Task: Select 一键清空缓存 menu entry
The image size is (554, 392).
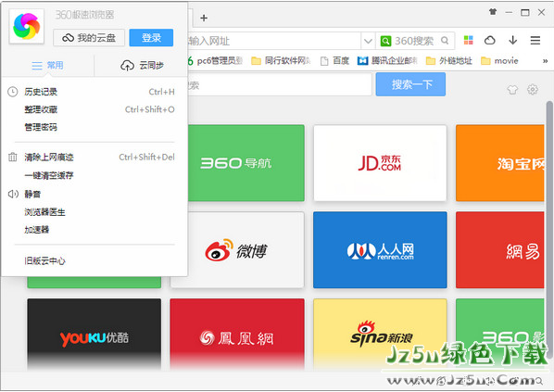Action: tap(94, 175)
